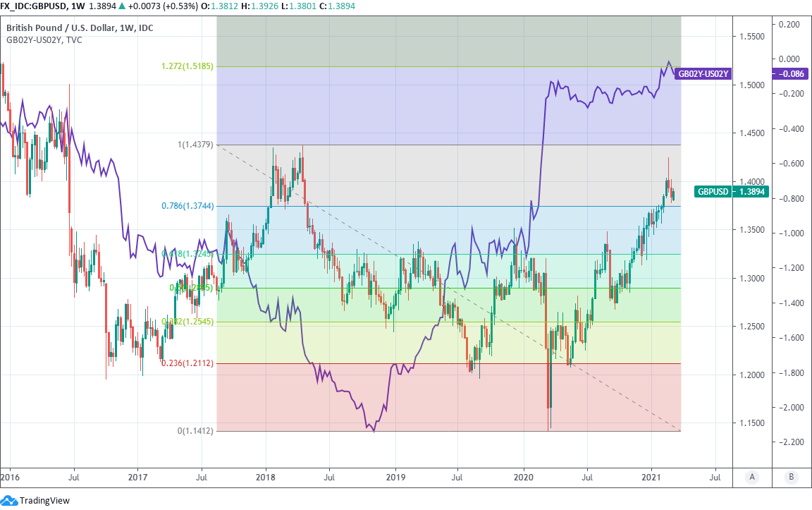
Task: Toggle the B scale button
Action: coord(791,477)
